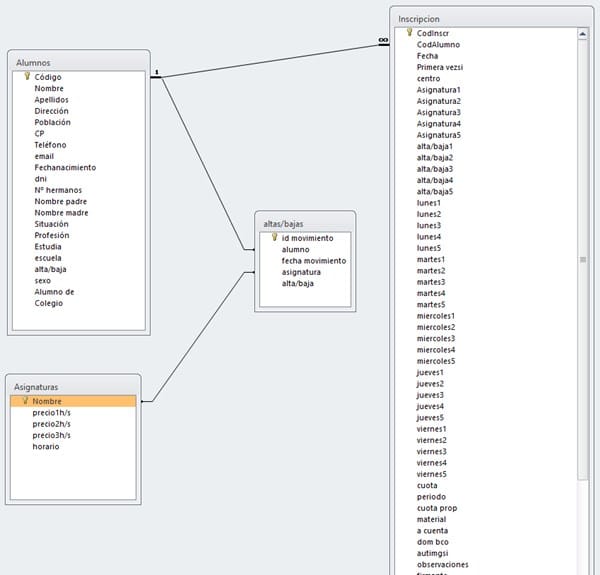Click the primary key icon beside Código

click(x=27, y=76)
